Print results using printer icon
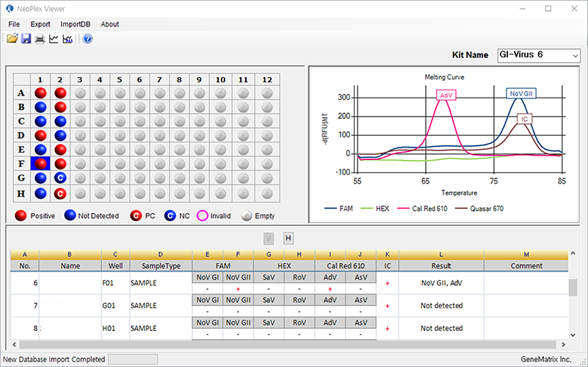This screenshot has width=588, height=367. coord(40,39)
